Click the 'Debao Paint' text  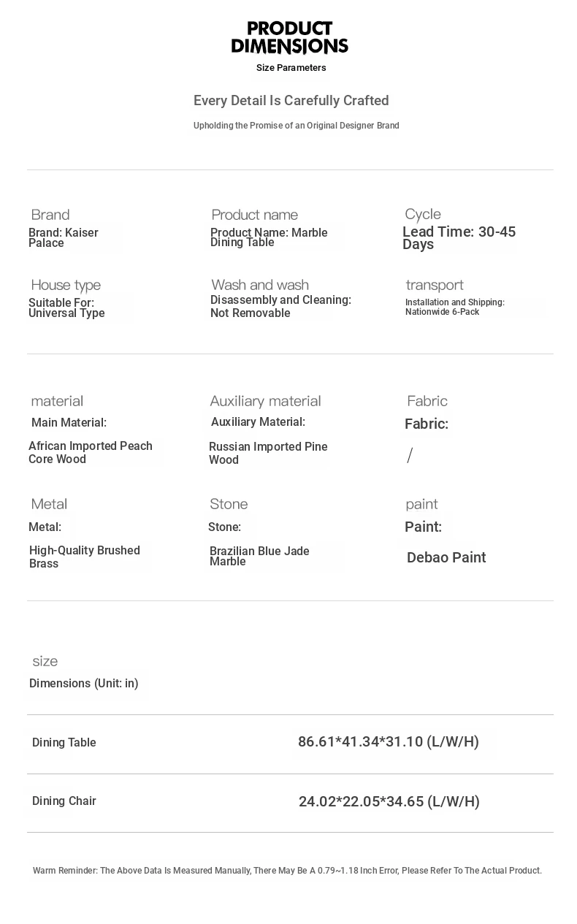[446, 558]
